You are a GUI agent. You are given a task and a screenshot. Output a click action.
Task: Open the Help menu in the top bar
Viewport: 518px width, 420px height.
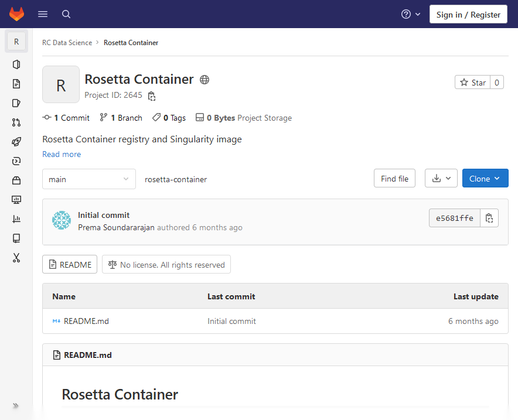pyautogui.click(x=411, y=14)
